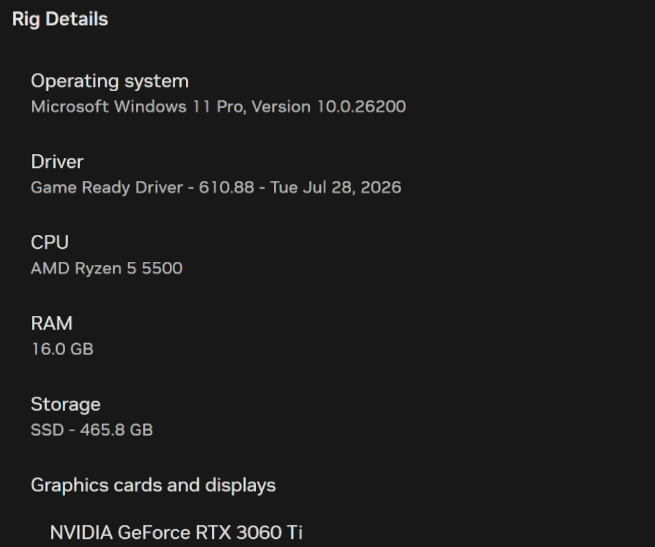This screenshot has height=547, width=655.
Task: Click the 16.0 GB value
Action: pos(63,349)
